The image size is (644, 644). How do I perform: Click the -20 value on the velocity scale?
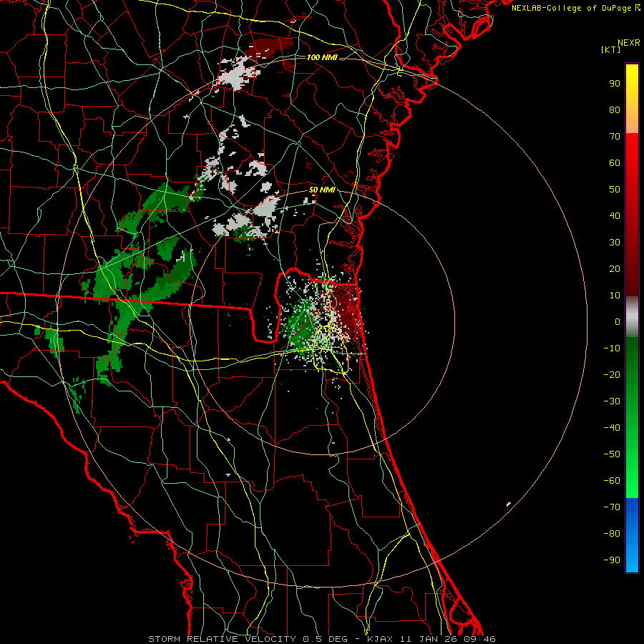[x=612, y=374]
